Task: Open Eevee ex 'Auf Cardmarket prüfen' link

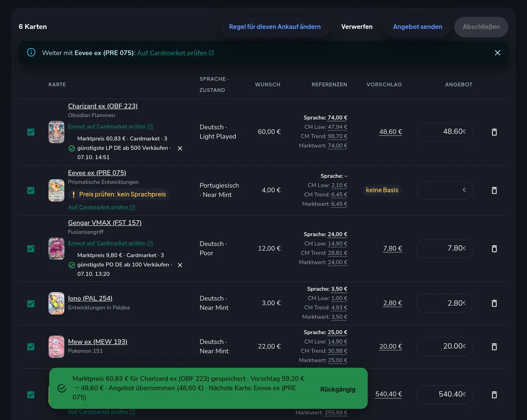Action: (x=102, y=207)
